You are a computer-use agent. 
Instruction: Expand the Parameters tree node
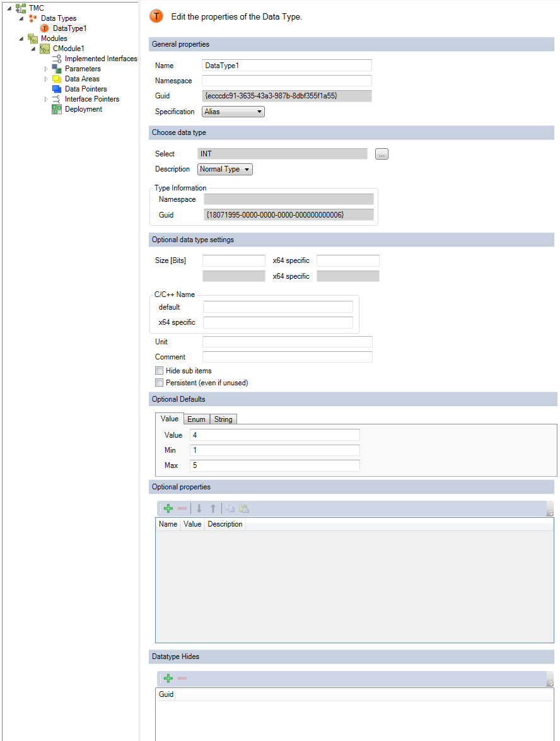pos(46,69)
